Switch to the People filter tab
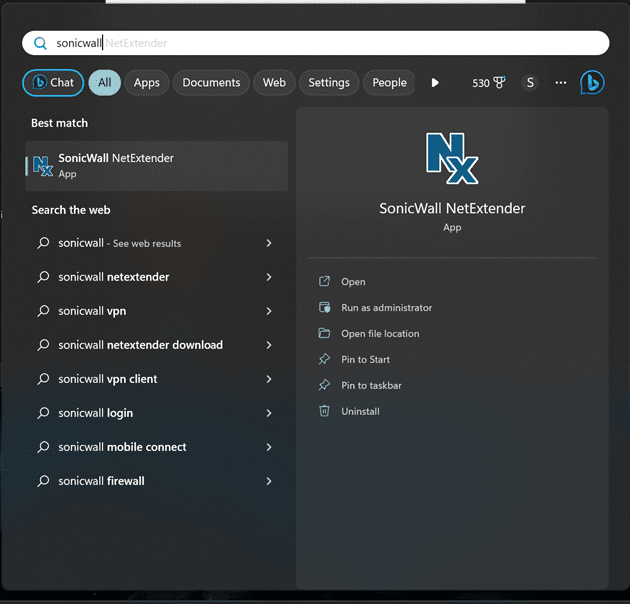This screenshot has width=630, height=604. (x=389, y=83)
